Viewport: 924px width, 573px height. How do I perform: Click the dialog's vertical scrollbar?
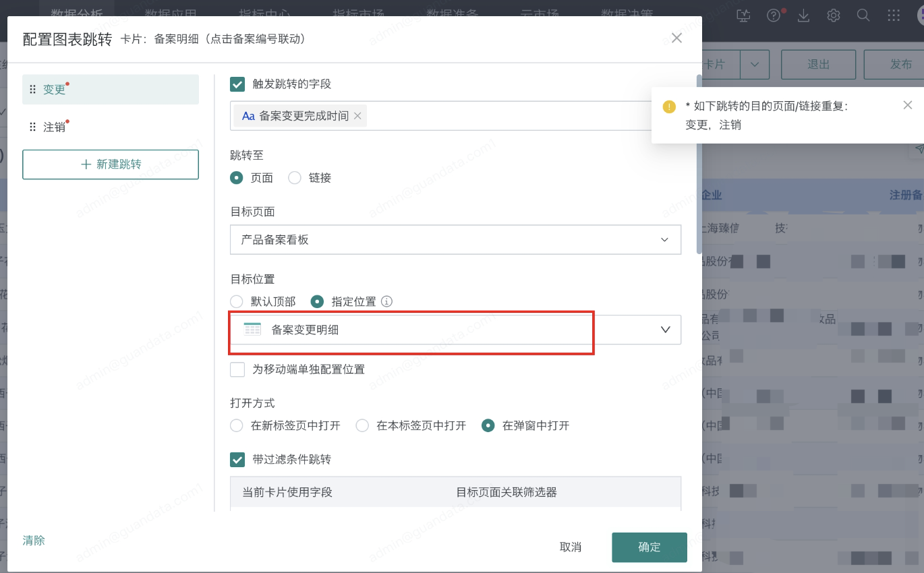point(699,164)
